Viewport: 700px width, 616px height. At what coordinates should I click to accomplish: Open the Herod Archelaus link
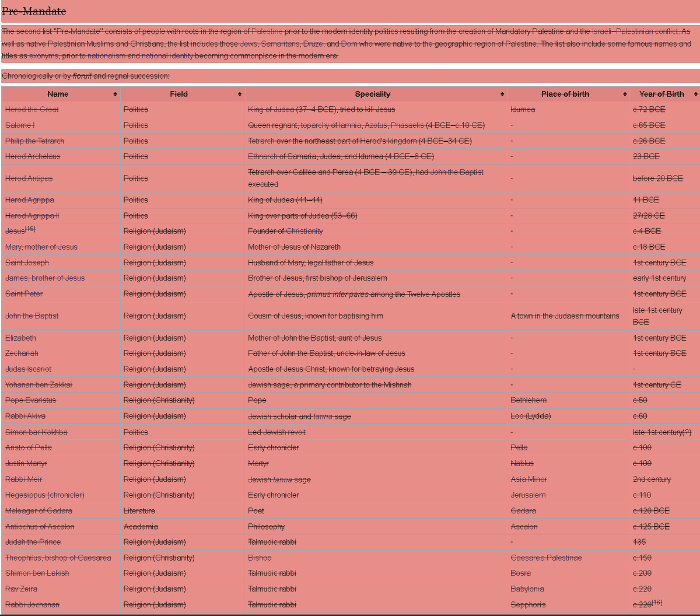click(33, 157)
